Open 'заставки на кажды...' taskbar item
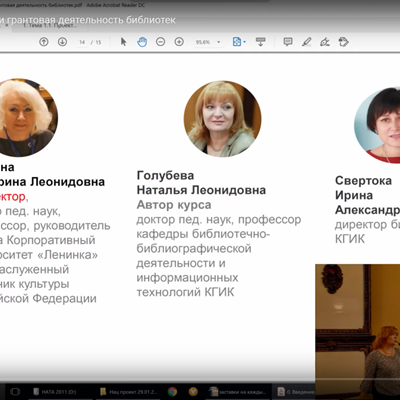Screen dimensions: 400x400 tap(238, 392)
